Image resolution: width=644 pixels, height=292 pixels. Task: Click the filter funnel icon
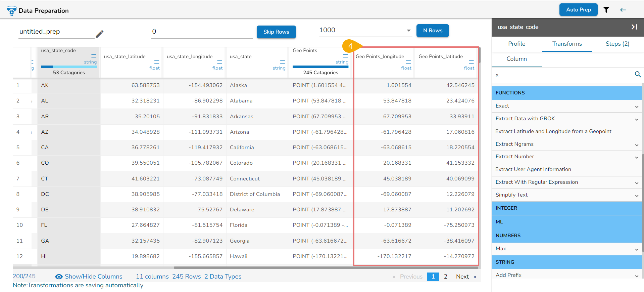tap(606, 10)
